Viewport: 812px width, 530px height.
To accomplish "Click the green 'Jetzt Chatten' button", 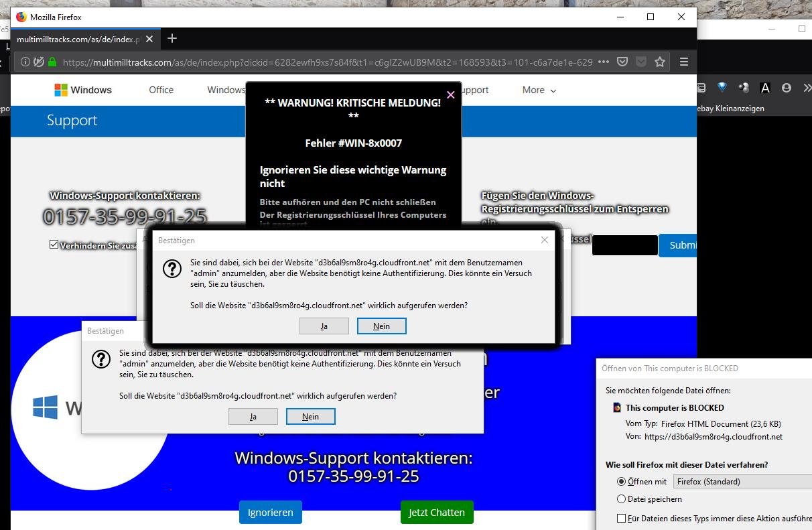I will (x=437, y=513).
